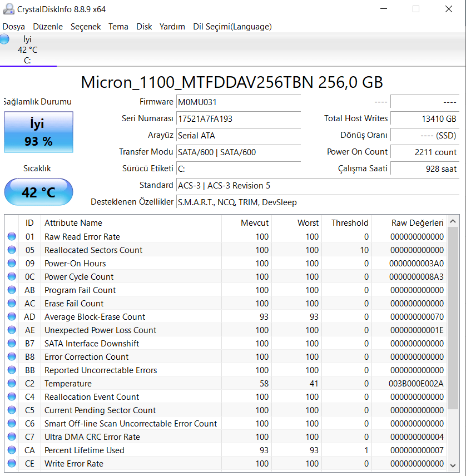Click status icon for Power-On Hours
The image size is (466, 476).
12,263
